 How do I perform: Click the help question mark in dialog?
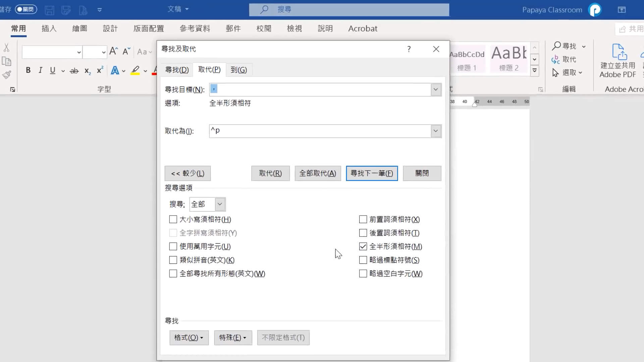(x=409, y=49)
